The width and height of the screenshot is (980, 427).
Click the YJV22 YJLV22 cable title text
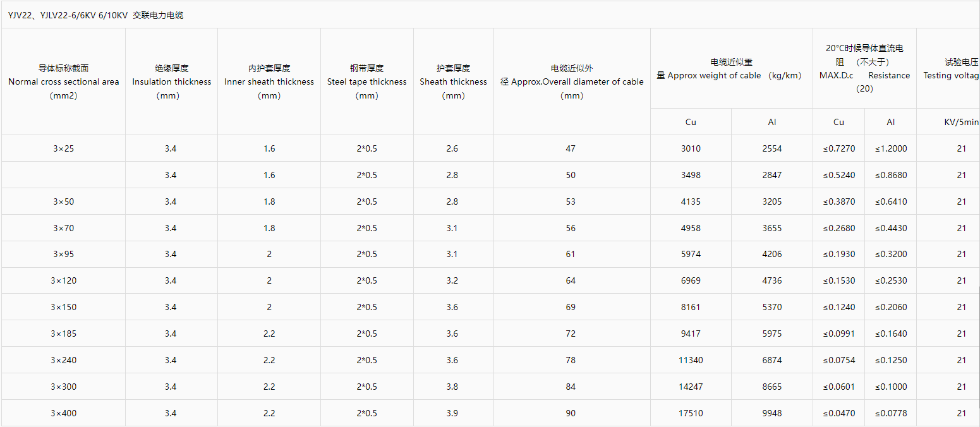(95, 15)
